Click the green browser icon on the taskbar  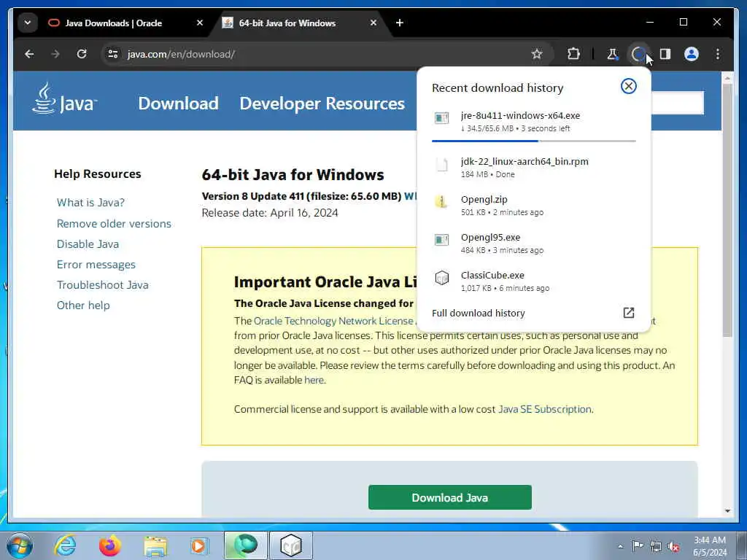246,545
